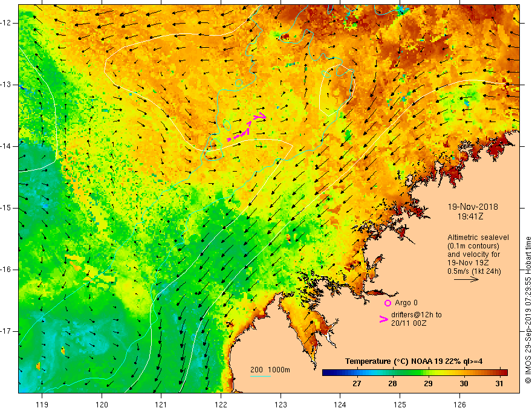
Task: Click the latitude -17 axis label
Action: (7, 331)
